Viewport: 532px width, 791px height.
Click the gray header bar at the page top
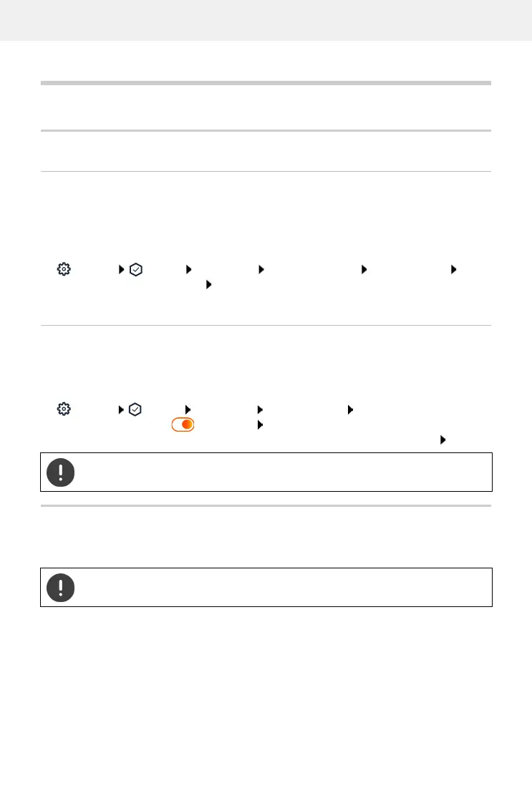pyautogui.click(x=266, y=20)
